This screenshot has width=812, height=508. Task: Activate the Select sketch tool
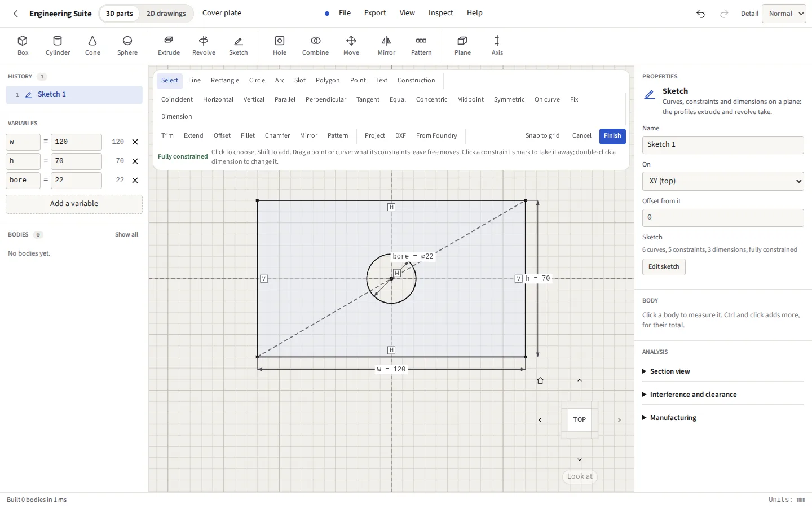coord(170,81)
